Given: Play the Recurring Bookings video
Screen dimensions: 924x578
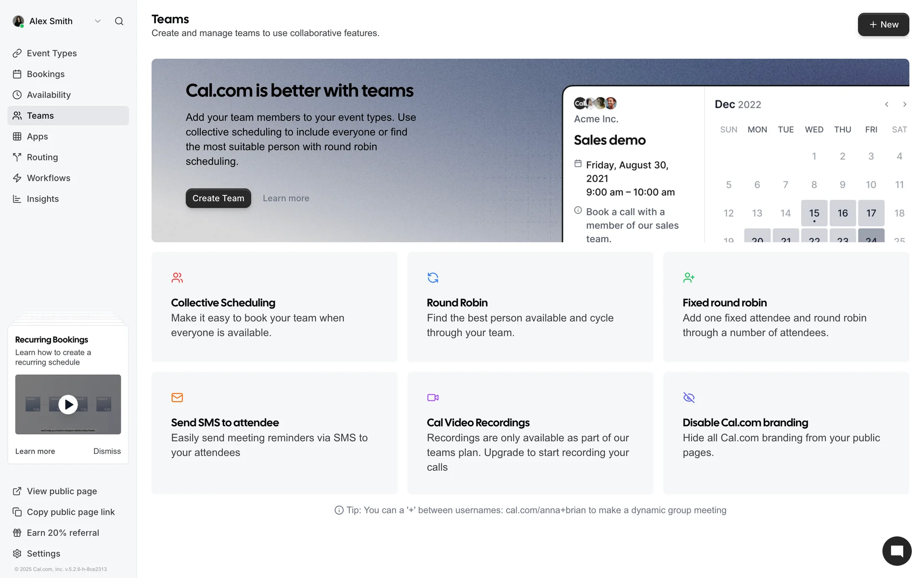Looking at the screenshot, I should pyautogui.click(x=68, y=405).
